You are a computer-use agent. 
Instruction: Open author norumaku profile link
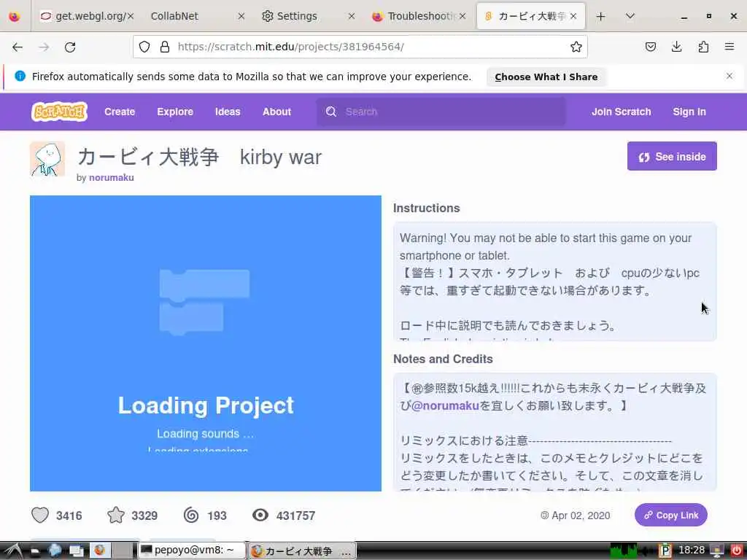(112, 178)
